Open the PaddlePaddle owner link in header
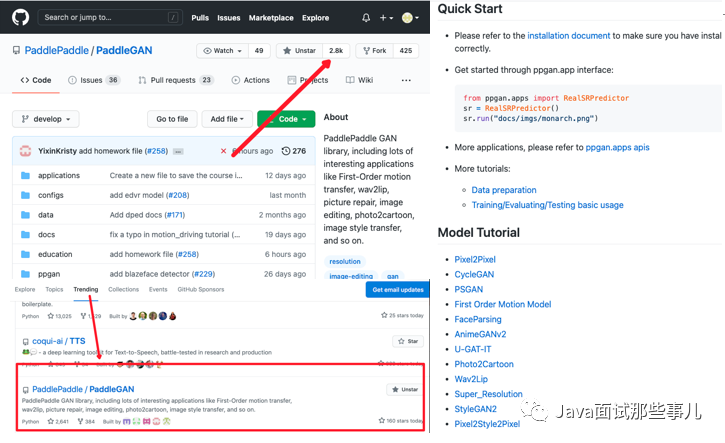This screenshot has width=725, height=443. pyautogui.click(x=56, y=50)
